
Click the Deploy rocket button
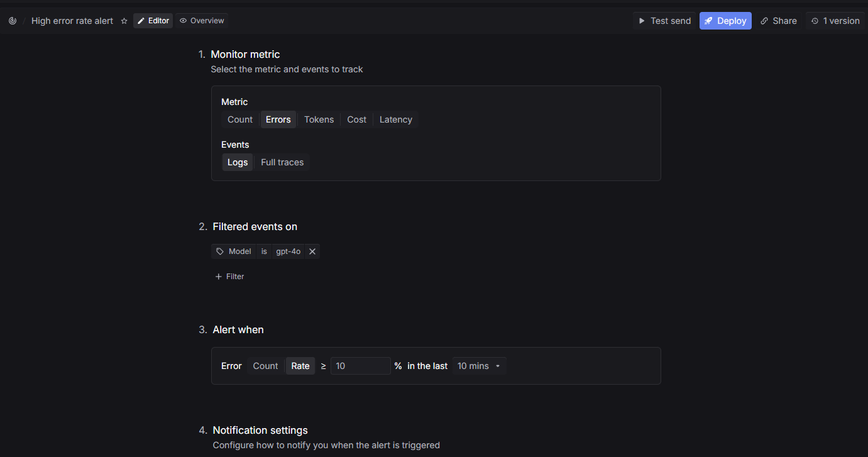[x=725, y=21]
